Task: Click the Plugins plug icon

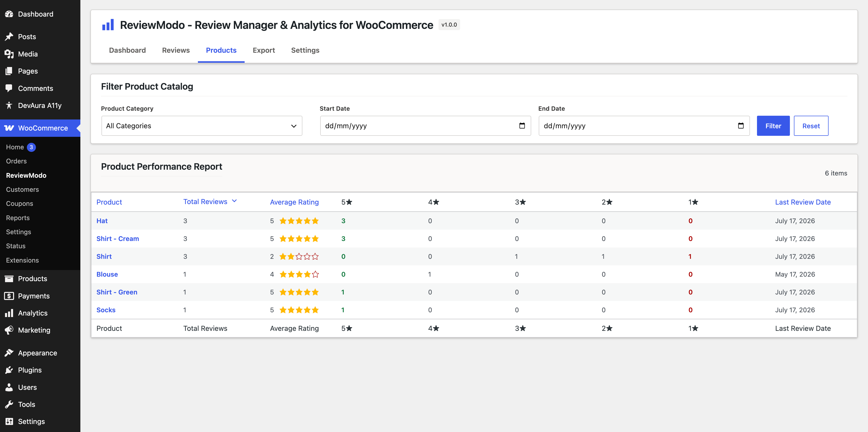Action: [9, 370]
